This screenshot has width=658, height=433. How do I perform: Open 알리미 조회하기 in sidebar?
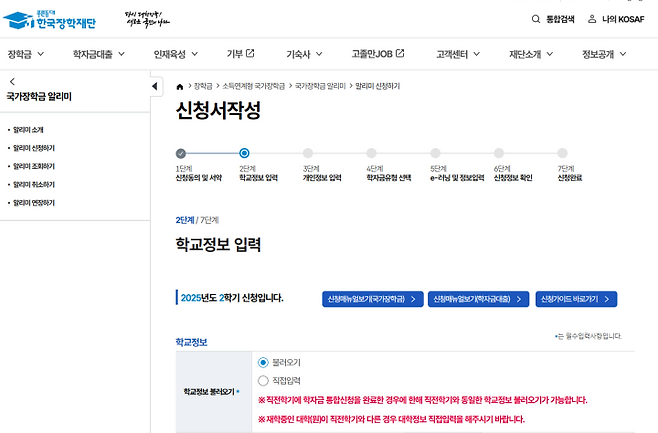tap(34, 167)
